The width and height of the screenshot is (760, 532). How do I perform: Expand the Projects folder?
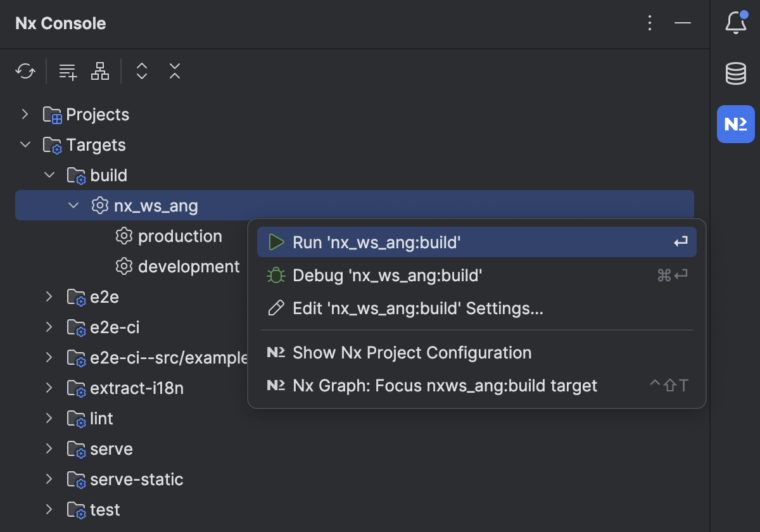pos(25,114)
